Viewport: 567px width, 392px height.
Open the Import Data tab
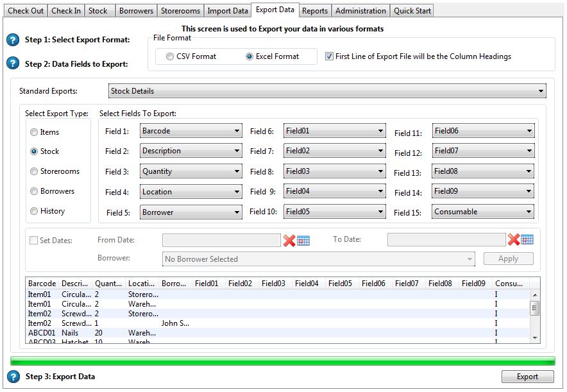coord(227,11)
